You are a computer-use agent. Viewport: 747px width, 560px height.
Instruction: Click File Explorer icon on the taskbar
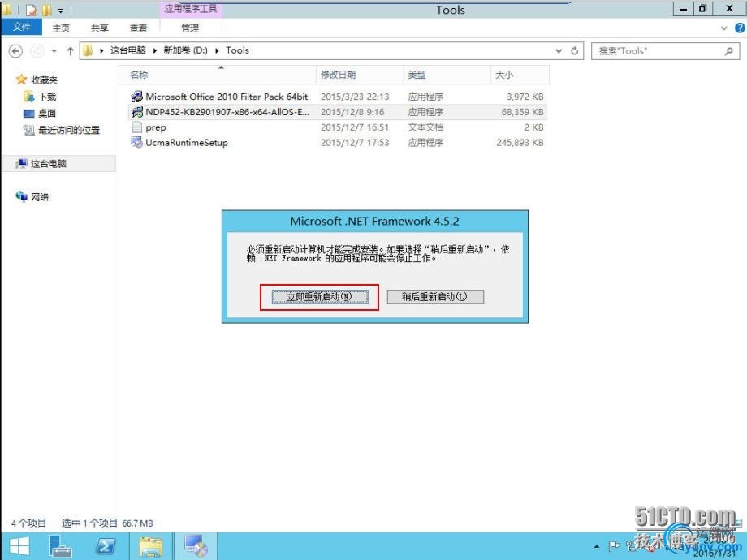click(150, 546)
